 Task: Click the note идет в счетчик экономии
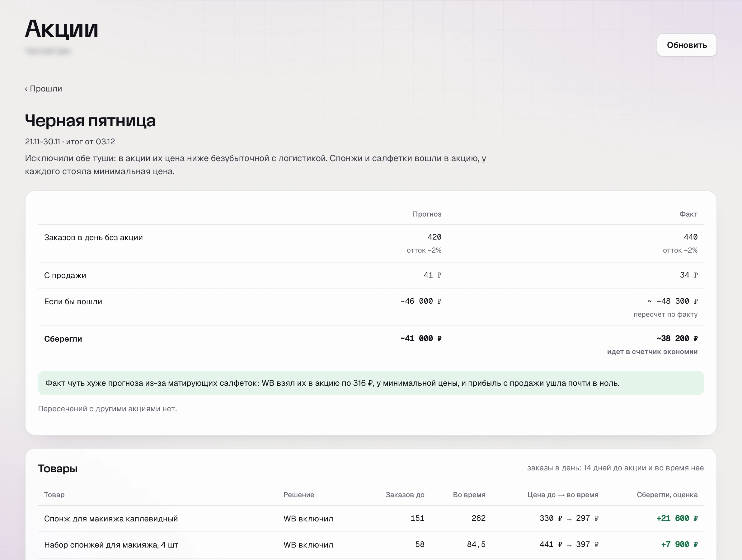tap(652, 352)
